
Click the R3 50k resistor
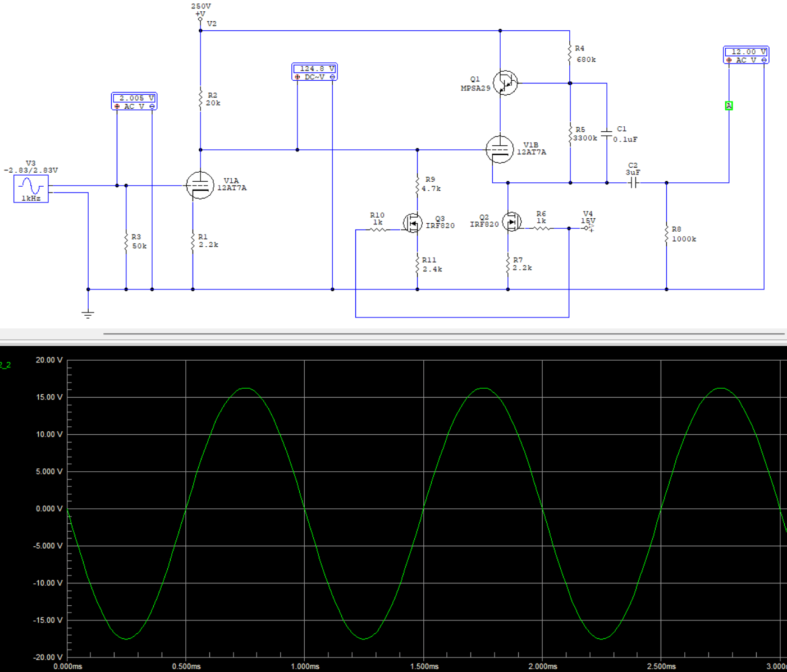(x=126, y=242)
